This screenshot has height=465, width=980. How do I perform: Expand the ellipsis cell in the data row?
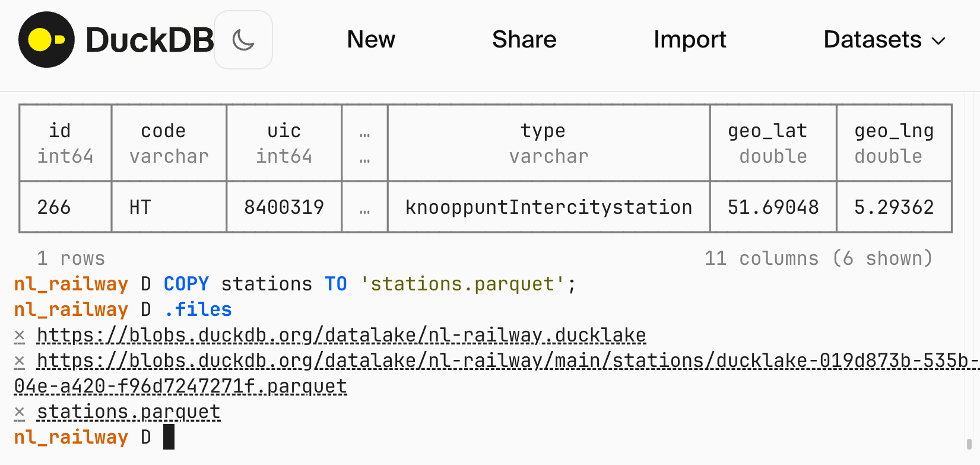click(364, 208)
